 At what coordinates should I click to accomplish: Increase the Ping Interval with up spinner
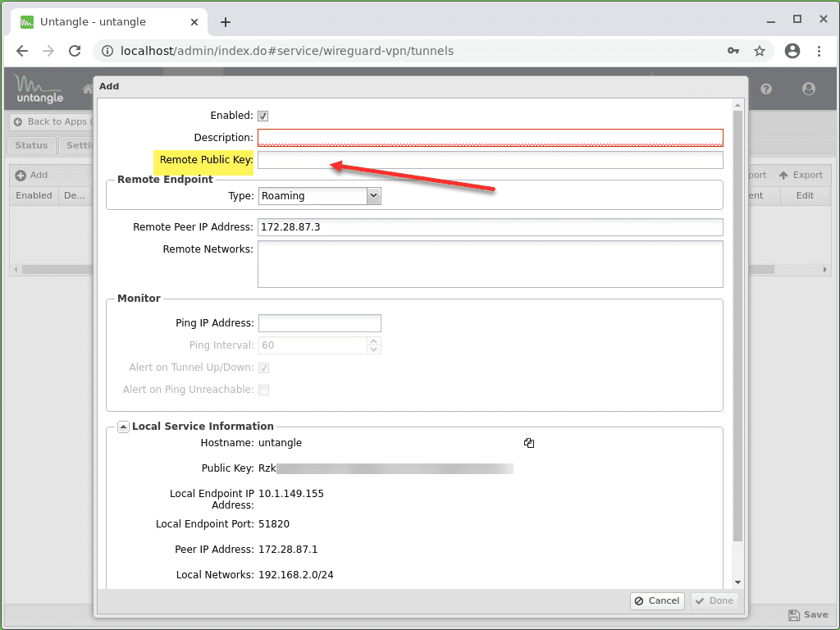tap(374, 341)
